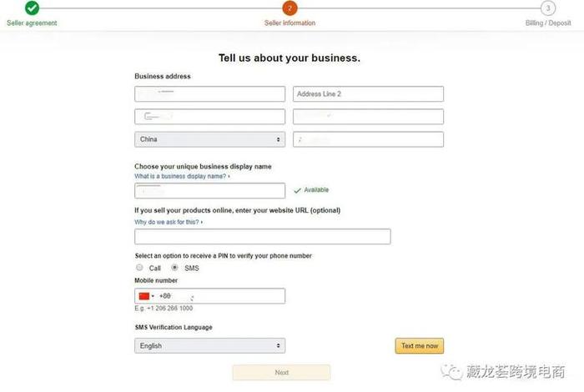The width and height of the screenshot is (584, 392).
Task: Click the green Seller agreement checkmark icon
Action: [x=32, y=8]
